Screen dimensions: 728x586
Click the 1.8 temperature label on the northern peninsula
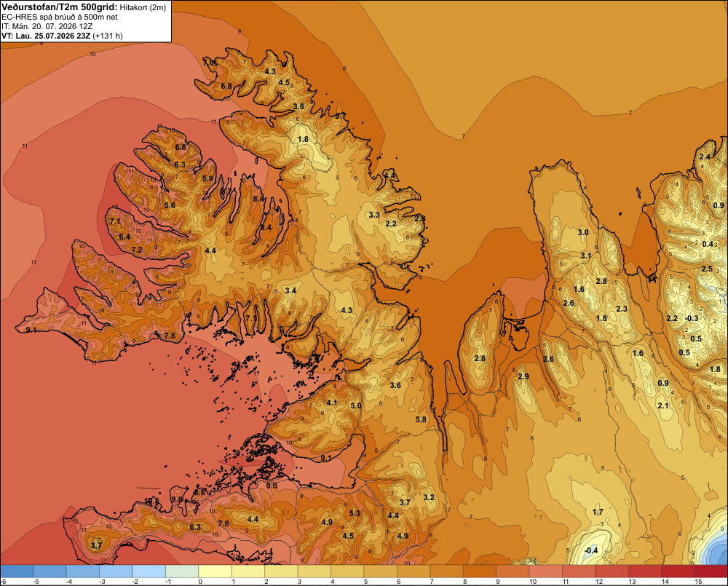pyautogui.click(x=303, y=139)
